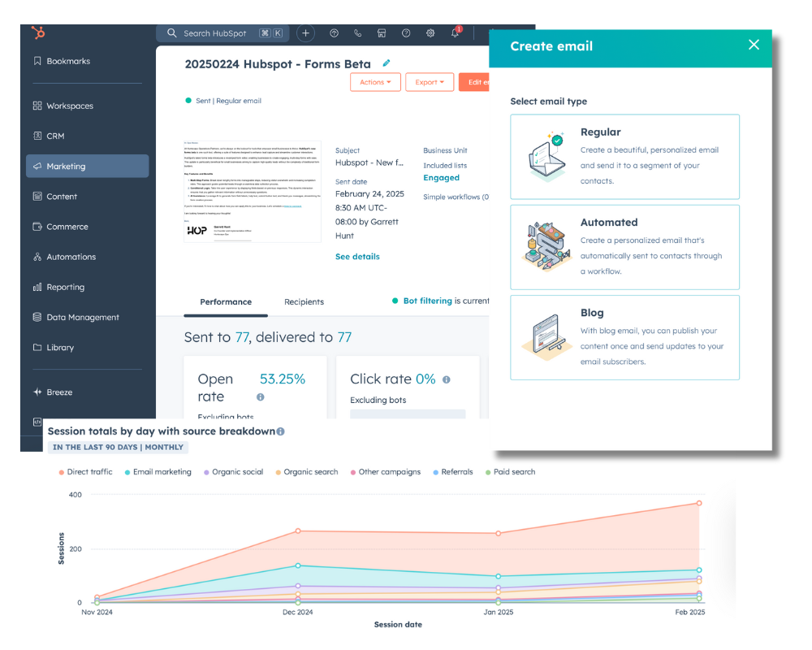Choose the Automated email type card

[x=624, y=247]
